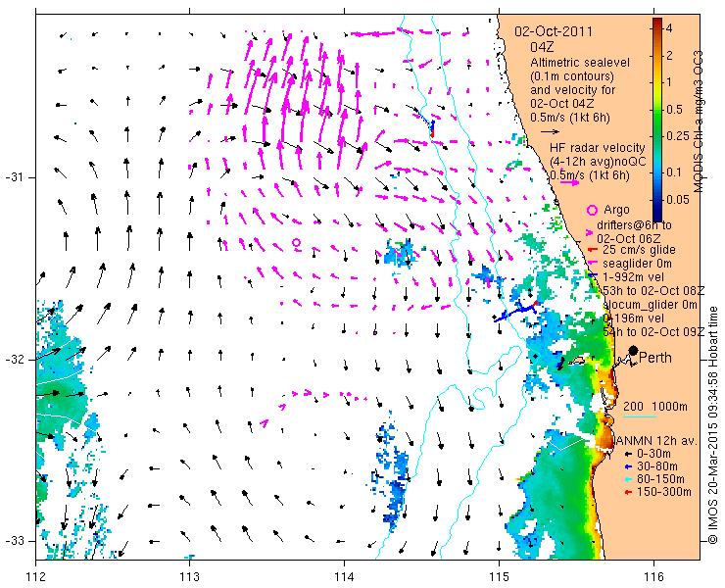Click Rottnest Island outline west of Perth

coord(577,361)
